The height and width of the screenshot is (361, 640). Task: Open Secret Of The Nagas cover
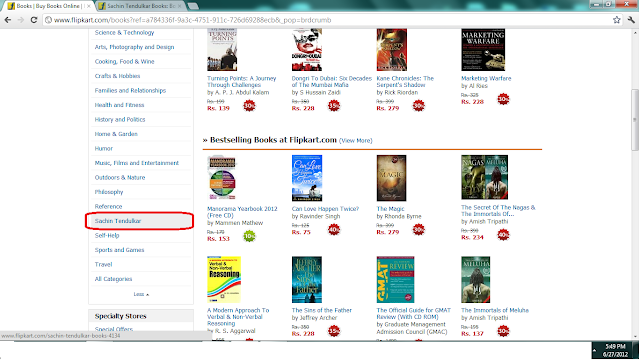484,177
